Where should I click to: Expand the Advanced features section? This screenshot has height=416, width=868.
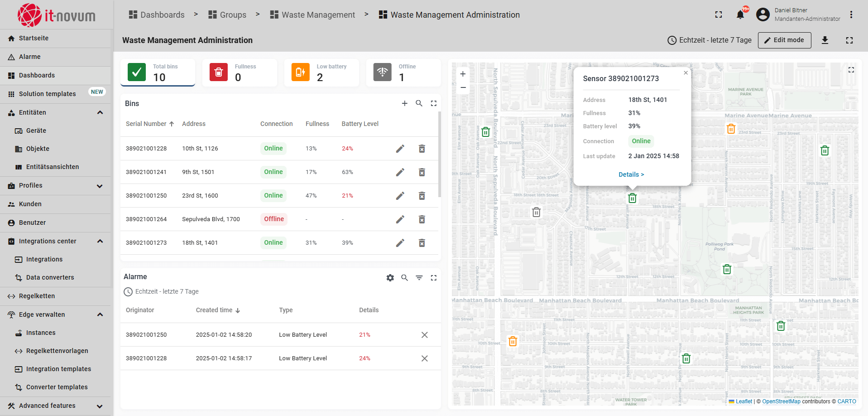point(100,406)
